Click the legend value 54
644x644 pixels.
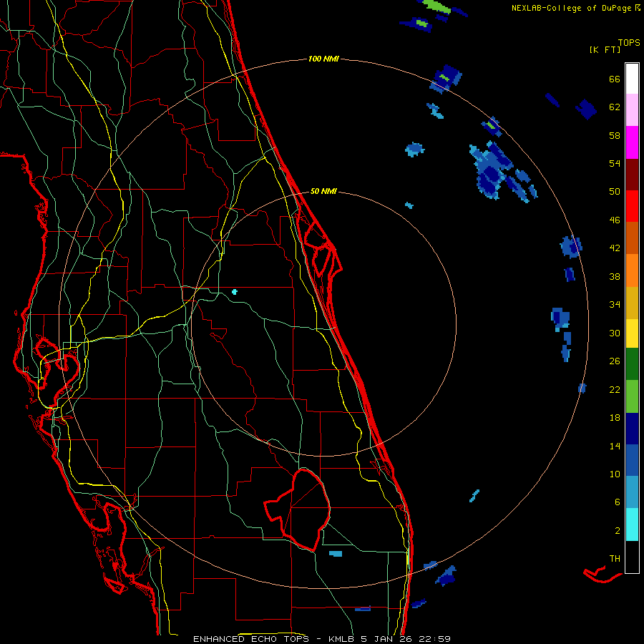pyautogui.click(x=615, y=163)
